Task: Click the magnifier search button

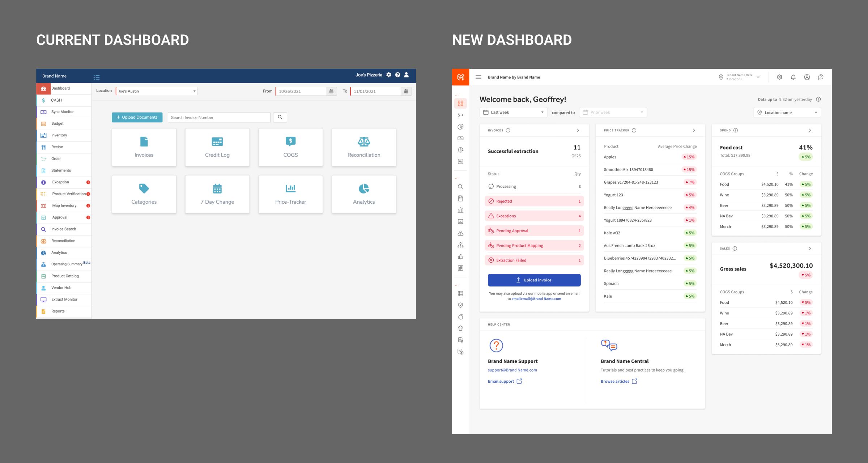Action: (x=280, y=117)
